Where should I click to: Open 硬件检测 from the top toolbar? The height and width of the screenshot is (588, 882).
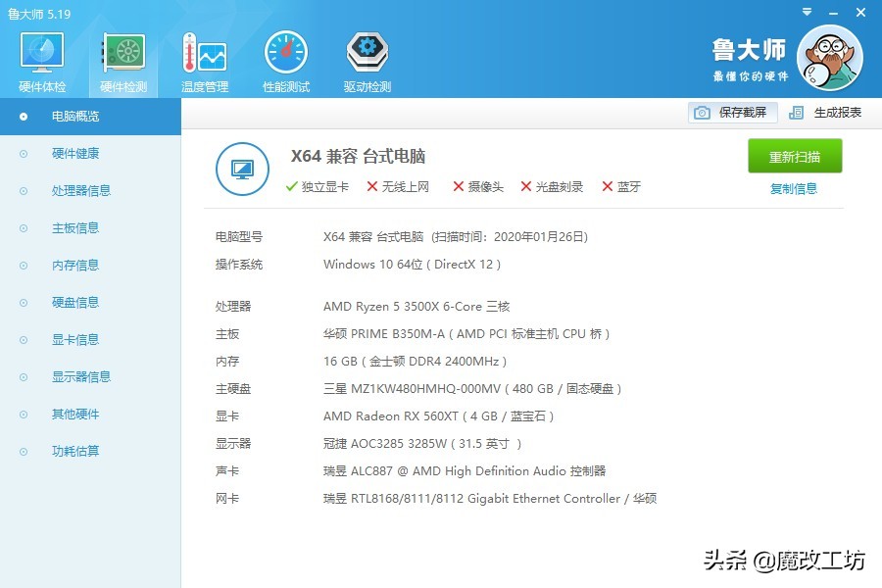coord(122,54)
